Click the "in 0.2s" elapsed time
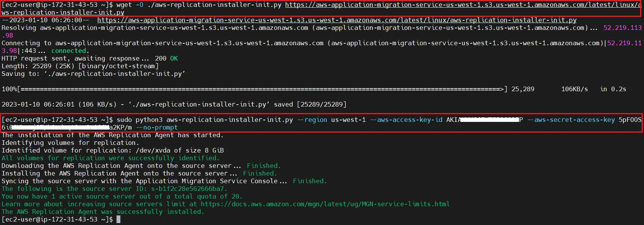 pos(613,89)
